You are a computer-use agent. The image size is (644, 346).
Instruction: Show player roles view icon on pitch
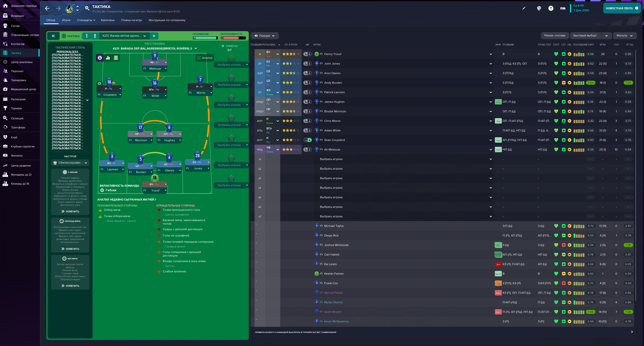coord(100,58)
